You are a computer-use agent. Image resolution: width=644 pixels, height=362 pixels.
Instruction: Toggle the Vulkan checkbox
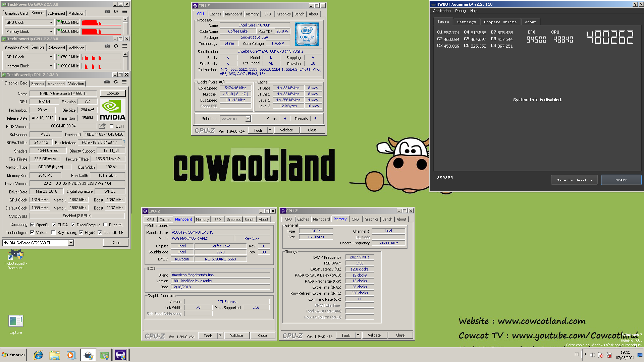tap(32, 233)
